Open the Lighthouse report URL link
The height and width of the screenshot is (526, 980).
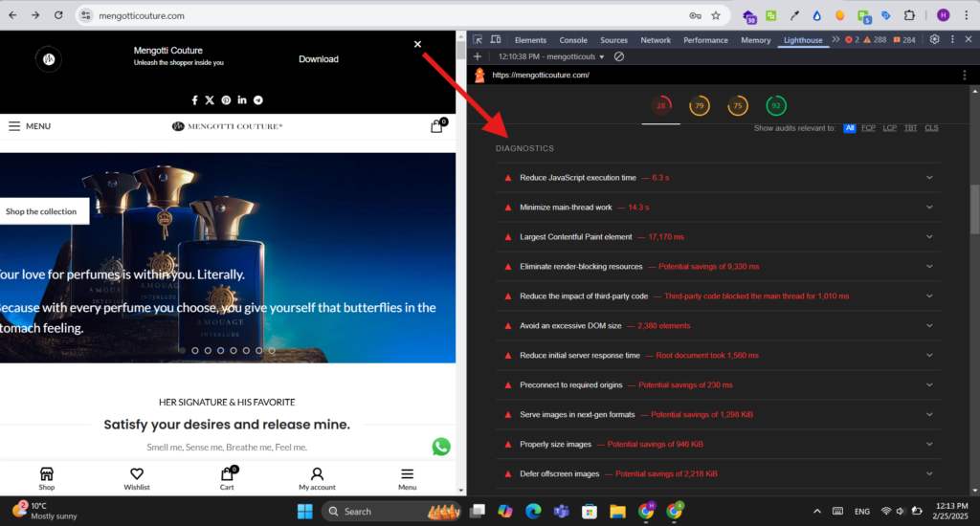coord(541,75)
